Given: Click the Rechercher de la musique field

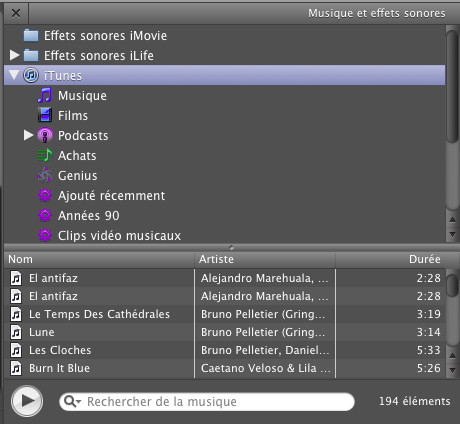Looking at the screenshot, I should 207,402.
